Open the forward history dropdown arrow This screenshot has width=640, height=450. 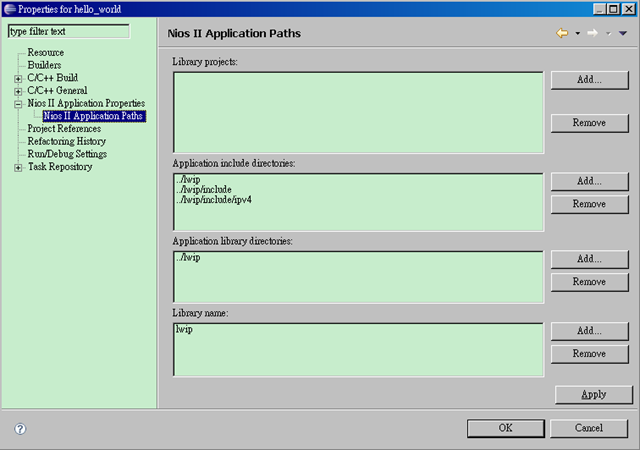(x=608, y=33)
